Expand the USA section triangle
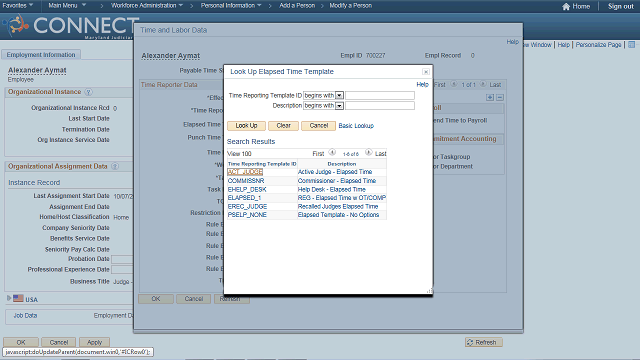Image resolution: width=640 pixels, height=360 pixels. point(9,299)
